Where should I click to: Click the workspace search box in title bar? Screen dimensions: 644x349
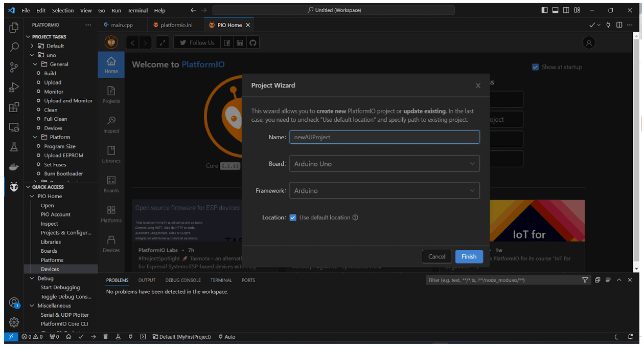[x=333, y=10]
